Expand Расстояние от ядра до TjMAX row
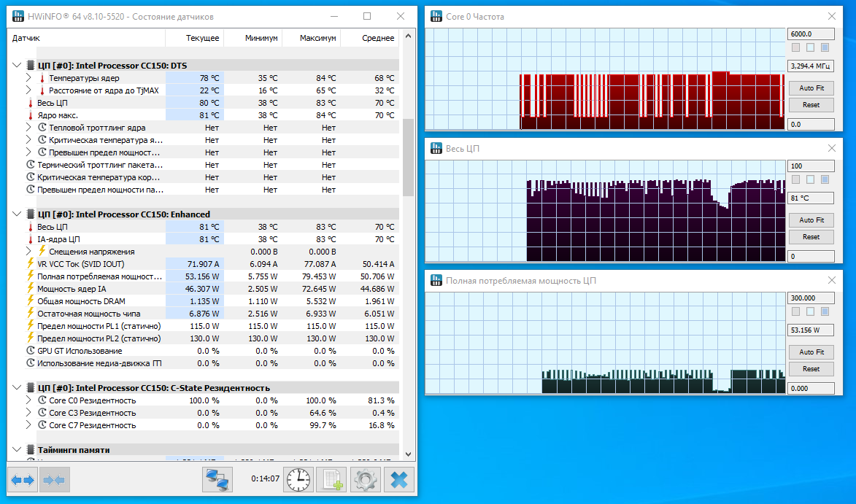 click(28, 90)
